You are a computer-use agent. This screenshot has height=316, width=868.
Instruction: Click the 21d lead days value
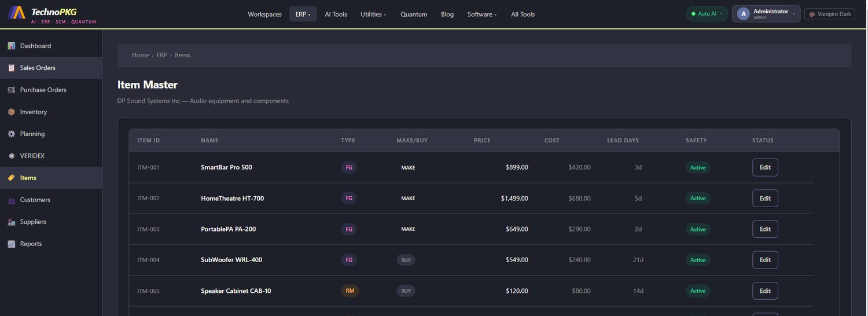[x=638, y=260]
